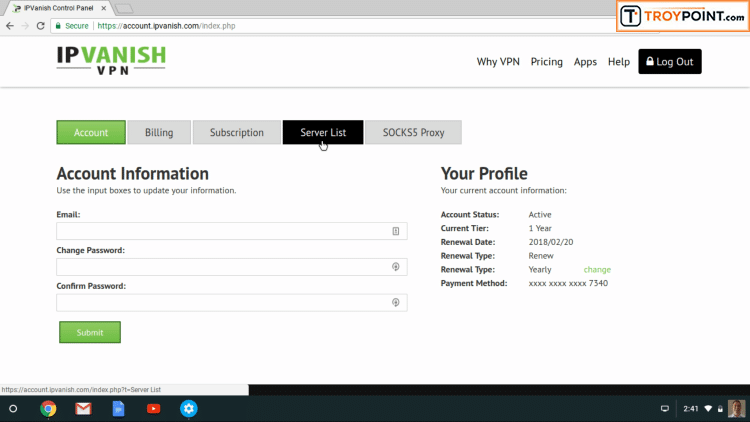Open the Settings gear app in shelf
Screen dimensions: 750x422
coord(188,408)
